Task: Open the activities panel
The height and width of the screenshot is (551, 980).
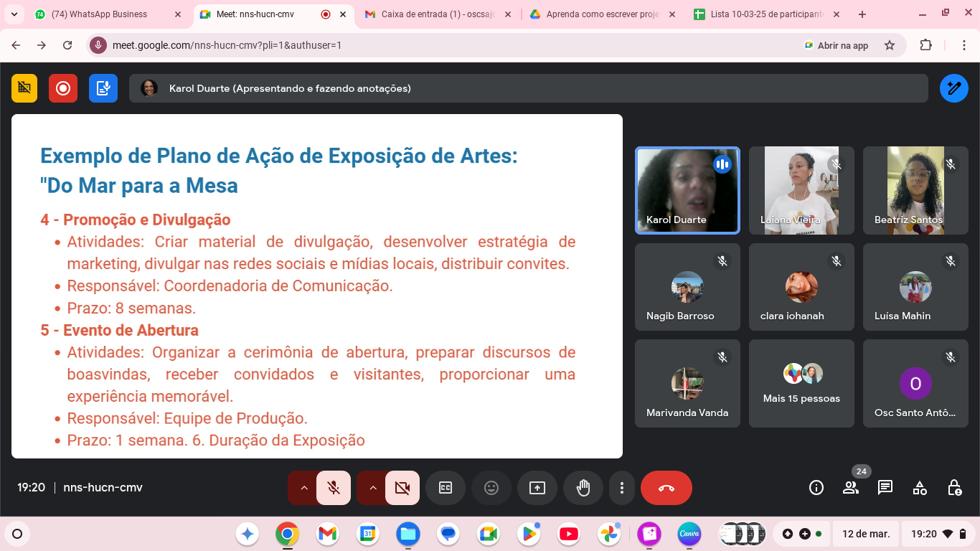Action: [920, 488]
